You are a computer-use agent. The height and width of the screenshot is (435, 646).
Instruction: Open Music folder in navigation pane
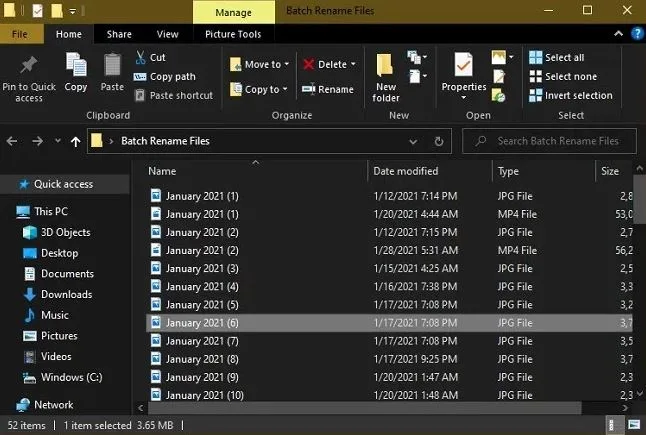pos(47,315)
